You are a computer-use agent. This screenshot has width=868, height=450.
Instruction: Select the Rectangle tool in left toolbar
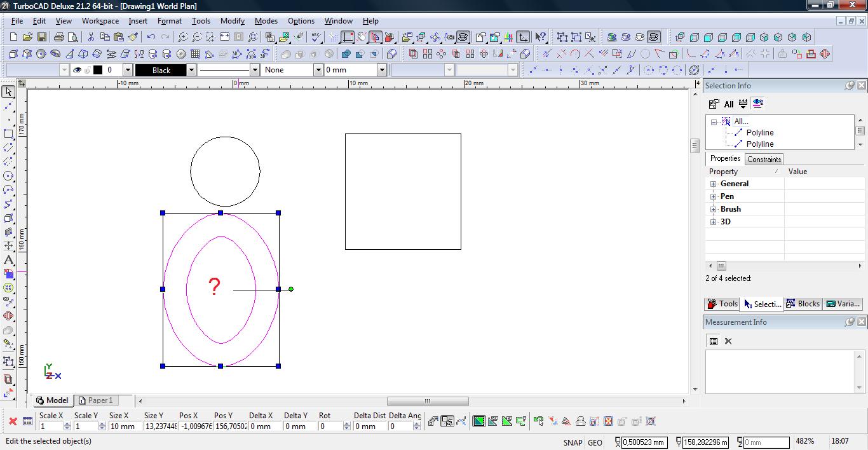click(8, 134)
